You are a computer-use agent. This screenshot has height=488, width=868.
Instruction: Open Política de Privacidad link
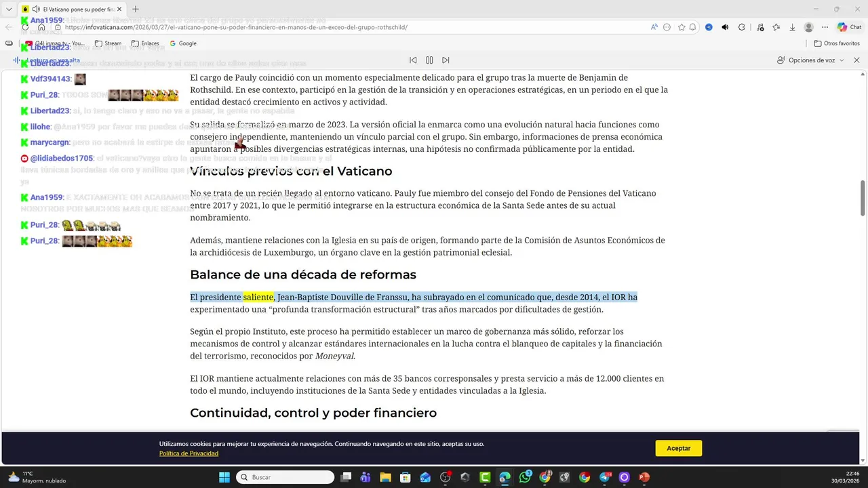(189, 453)
